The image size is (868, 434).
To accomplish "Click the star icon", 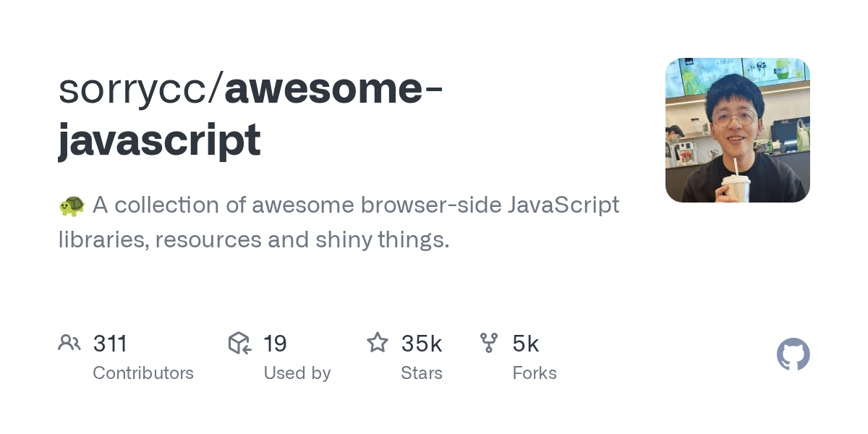I will pos(378,343).
